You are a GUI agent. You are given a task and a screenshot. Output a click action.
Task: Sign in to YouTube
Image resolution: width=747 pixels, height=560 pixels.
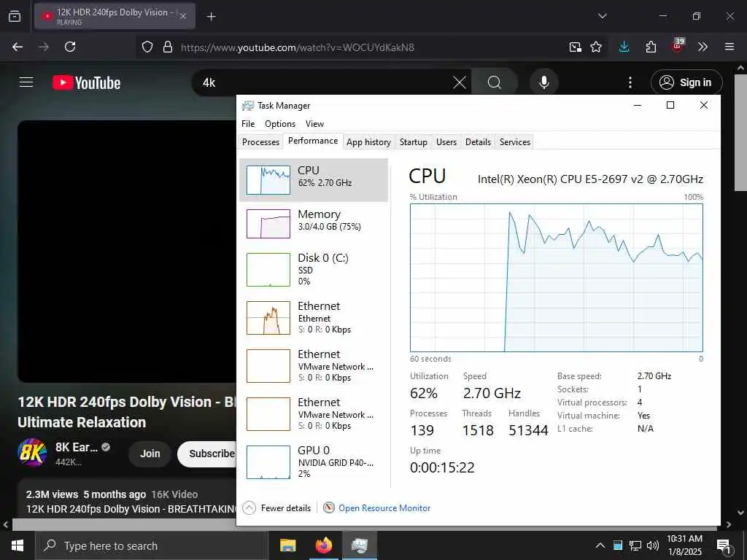click(686, 82)
